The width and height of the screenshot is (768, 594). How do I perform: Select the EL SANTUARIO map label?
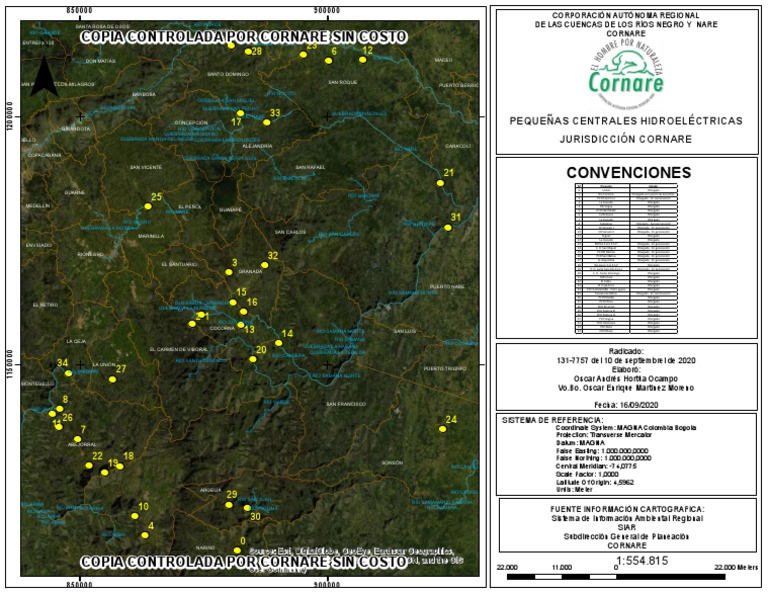point(179,264)
